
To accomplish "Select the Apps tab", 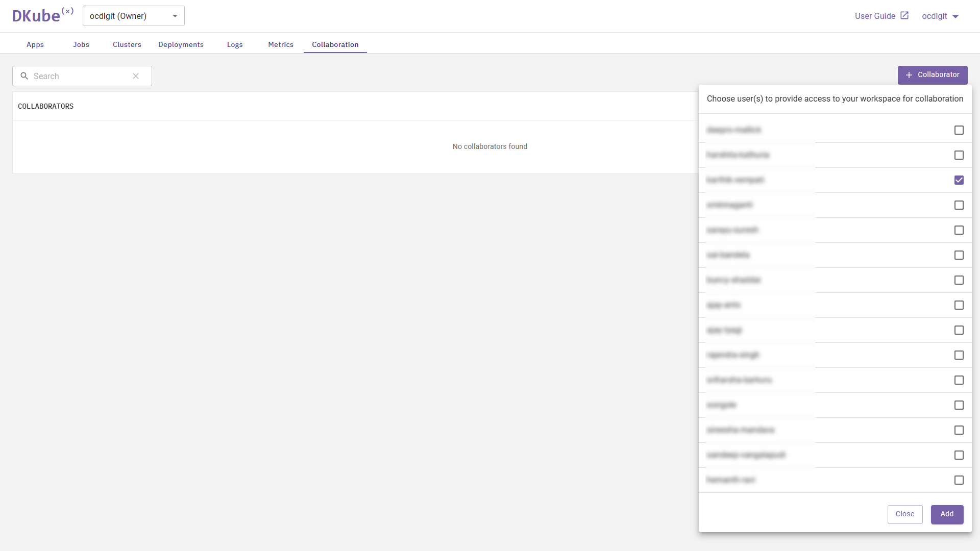I will pyautogui.click(x=35, y=44).
